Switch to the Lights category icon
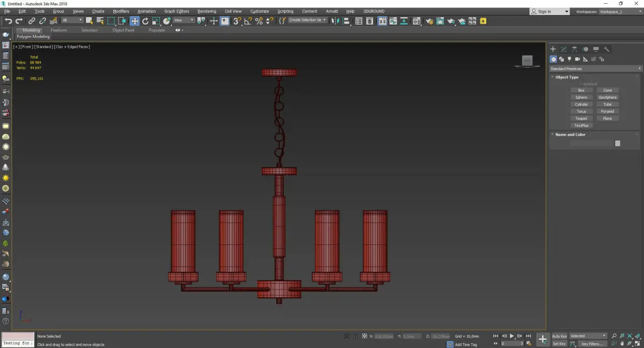Screen dimensions: 644x348 [569, 59]
